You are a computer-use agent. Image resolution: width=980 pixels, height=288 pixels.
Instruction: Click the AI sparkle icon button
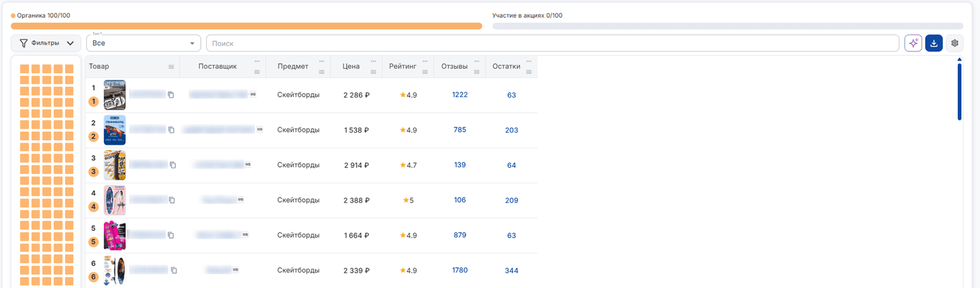tap(913, 43)
